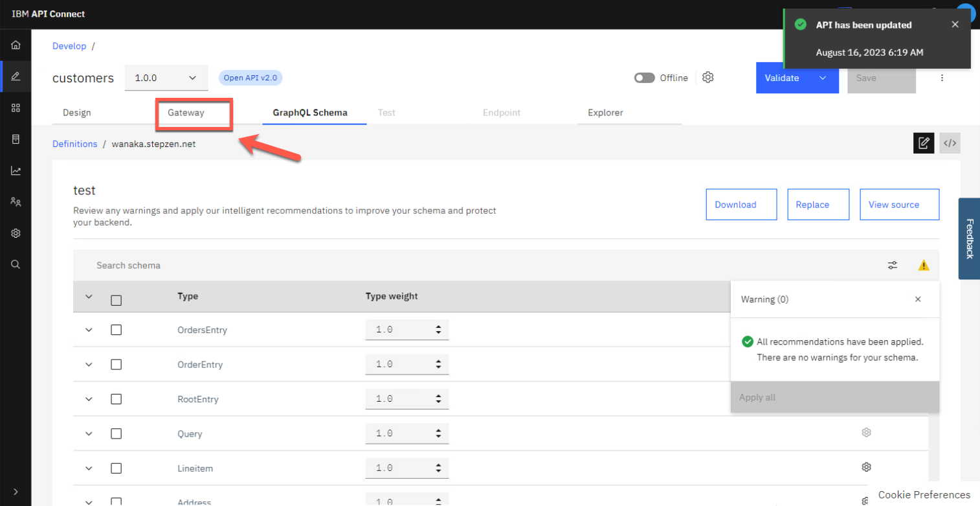Select the RootEntry checkbox
This screenshot has width=980, height=506.
pos(117,399)
